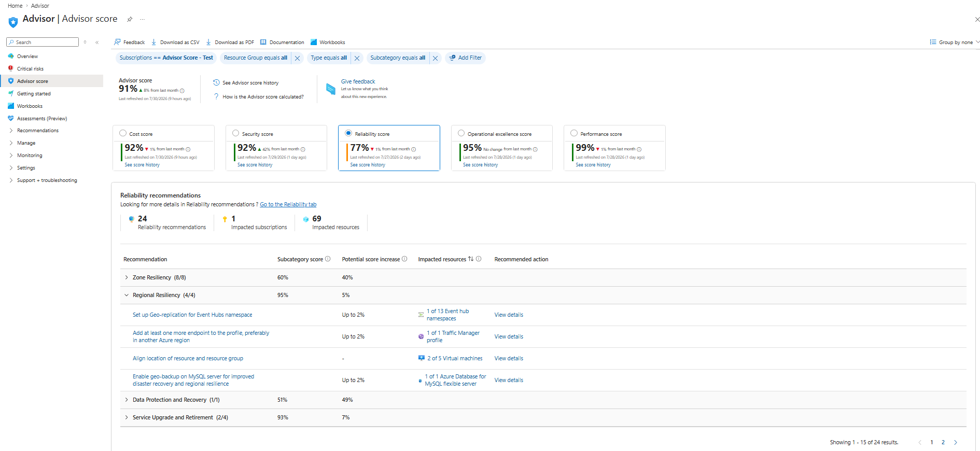Click See Advisor score history
The image size is (980, 451).
click(250, 83)
